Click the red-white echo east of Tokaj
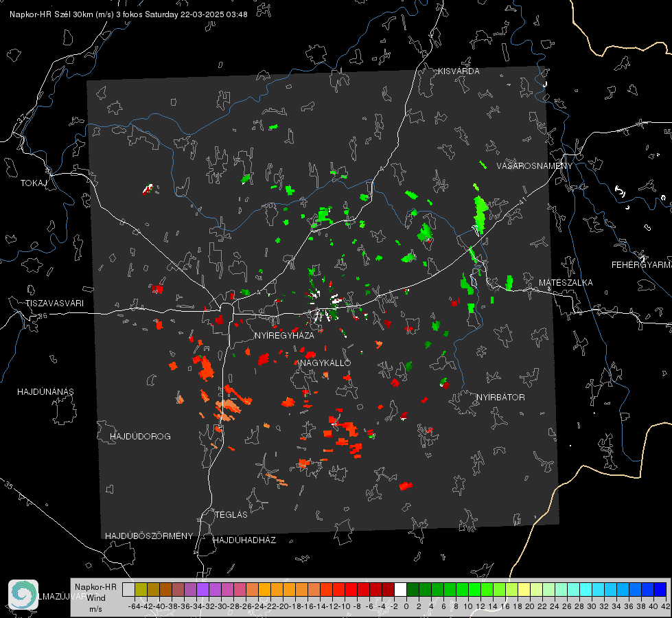 (148, 189)
